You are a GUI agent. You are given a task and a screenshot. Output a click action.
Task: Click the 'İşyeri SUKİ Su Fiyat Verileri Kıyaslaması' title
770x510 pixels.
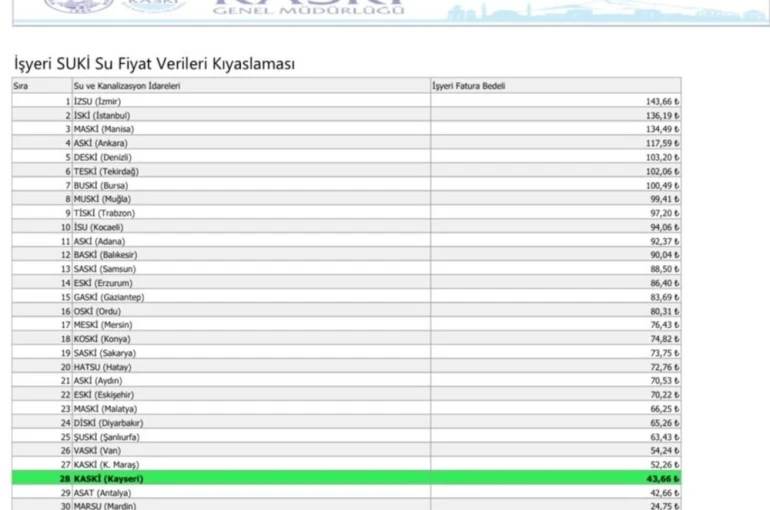click(x=154, y=64)
